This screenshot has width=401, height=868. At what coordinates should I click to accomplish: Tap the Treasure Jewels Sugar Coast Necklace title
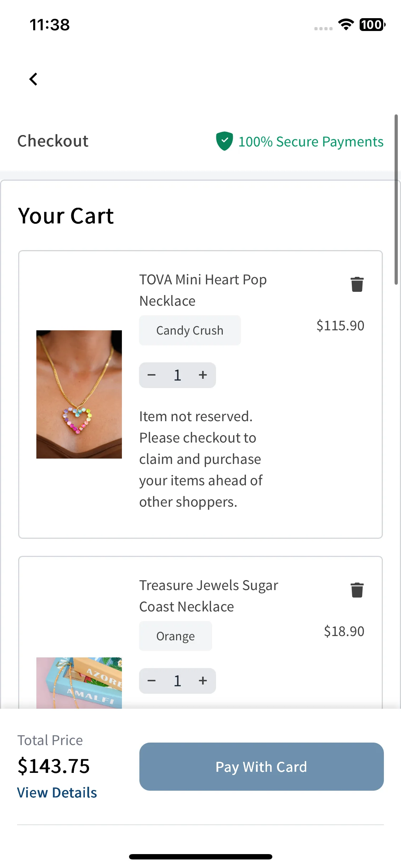[x=209, y=596]
